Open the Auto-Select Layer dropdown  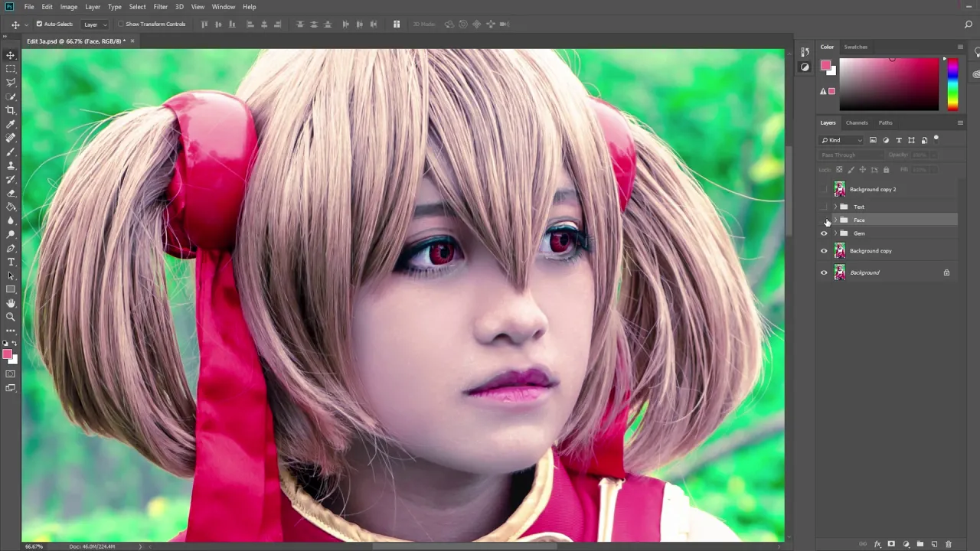[x=95, y=24]
